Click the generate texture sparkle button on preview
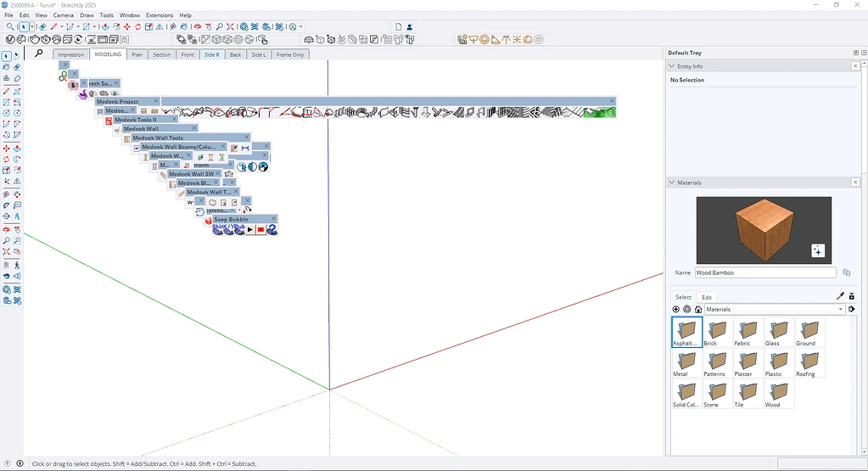 818,250
